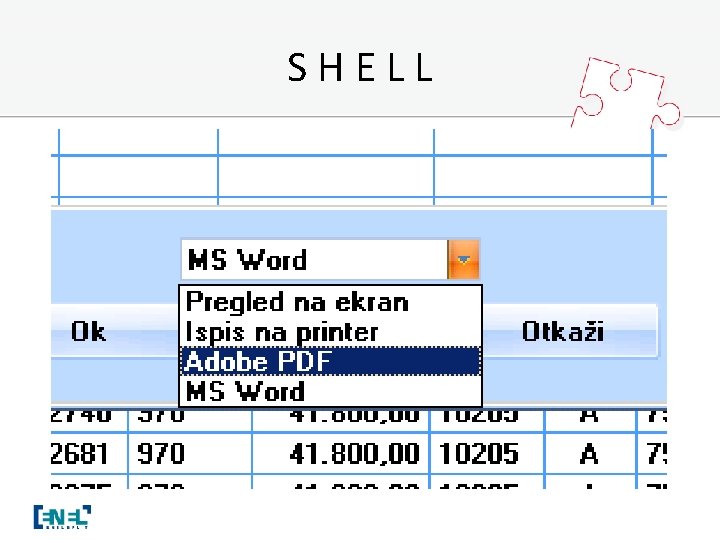
Task: Select the 970 cell in row 2681
Action: pos(190,454)
